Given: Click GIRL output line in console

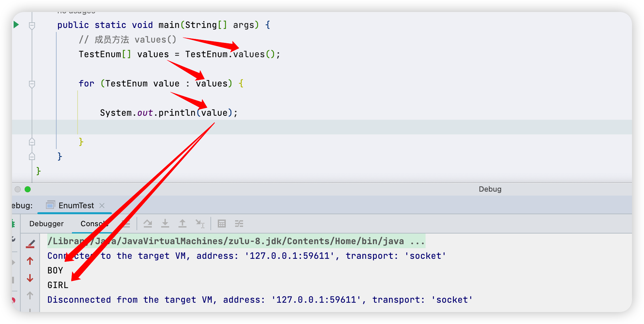Looking at the screenshot, I should 58,285.
